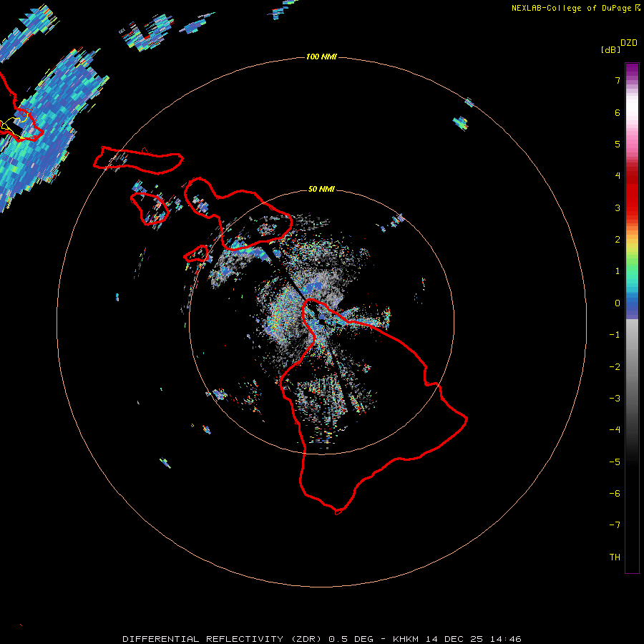Click the Differential Reflectivity product title text
This screenshot has height=644, width=644.
point(223,639)
